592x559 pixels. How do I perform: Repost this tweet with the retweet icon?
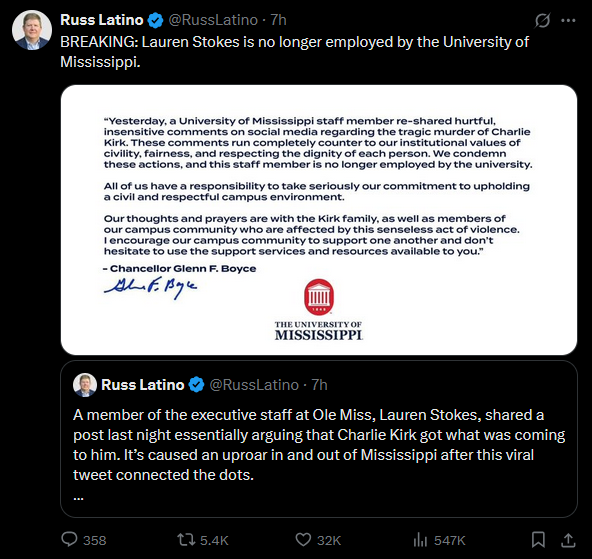tap(186, 540)
